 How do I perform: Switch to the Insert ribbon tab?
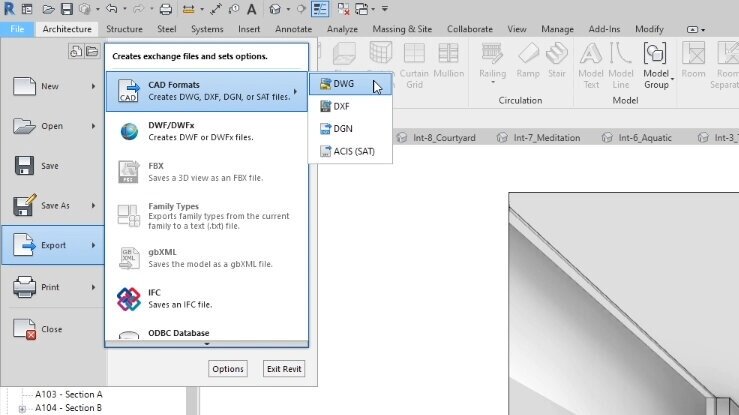click(249, 29)
